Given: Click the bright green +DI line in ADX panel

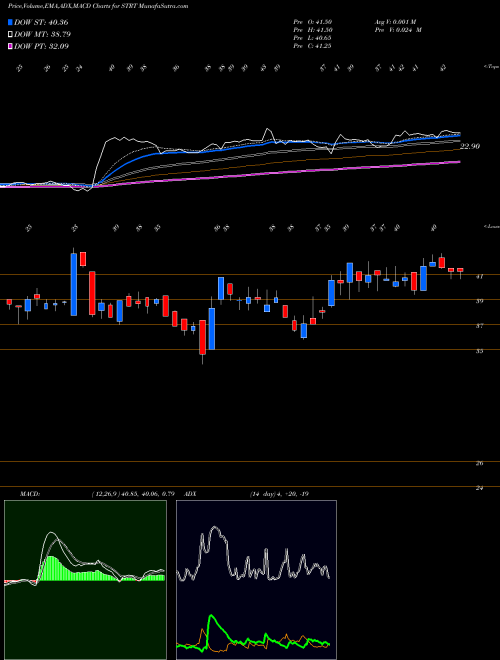Looking at the screenshot, I should click(215, 620).
